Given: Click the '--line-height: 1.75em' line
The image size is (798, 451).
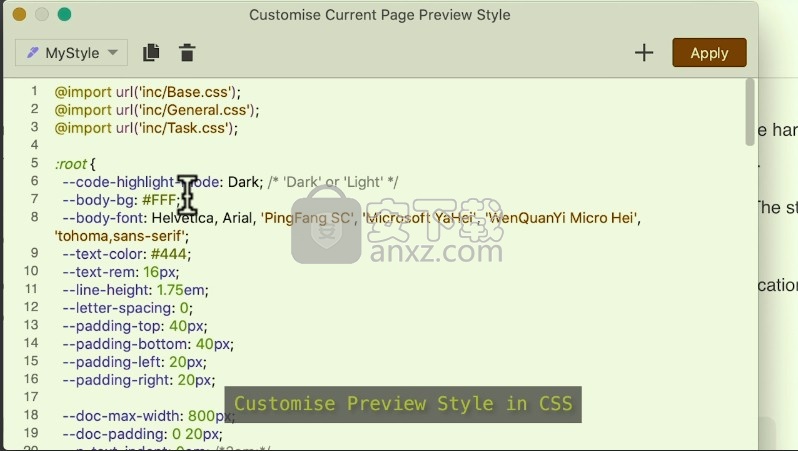Looking at the screenshot, I should (135, 290).
